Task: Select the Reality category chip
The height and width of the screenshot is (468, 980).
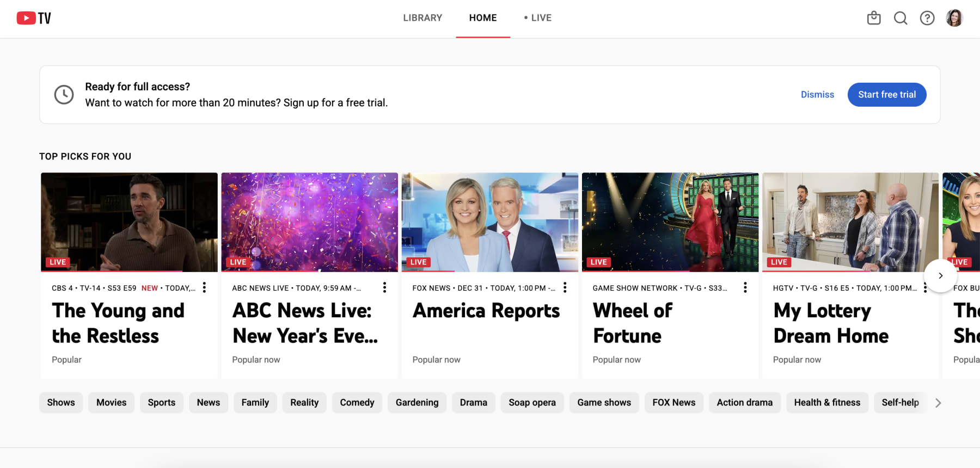Action: (304, 403)
